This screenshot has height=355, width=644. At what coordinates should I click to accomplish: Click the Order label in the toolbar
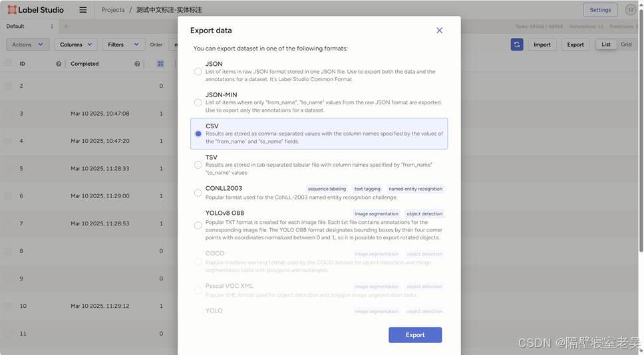[156, 45]
